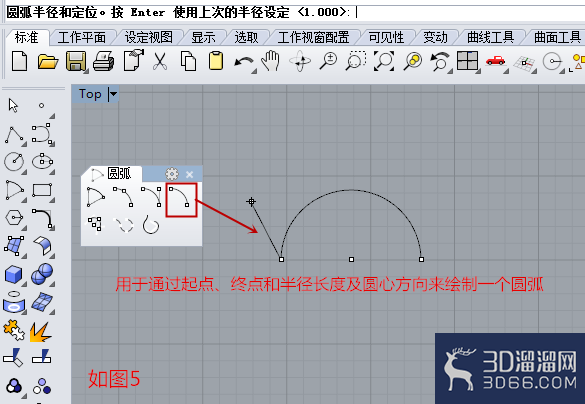The height and width of the screenshot is (404, 585).
Task: Cut selection with the scissors icon
Action: (160, 61)
